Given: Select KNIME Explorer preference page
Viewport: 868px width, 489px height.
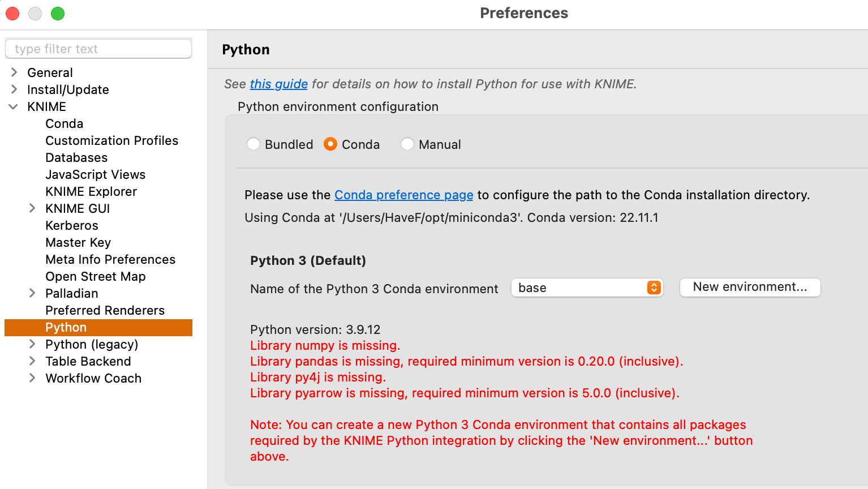Looking at the screenshot, I should [x=91, y=191].
